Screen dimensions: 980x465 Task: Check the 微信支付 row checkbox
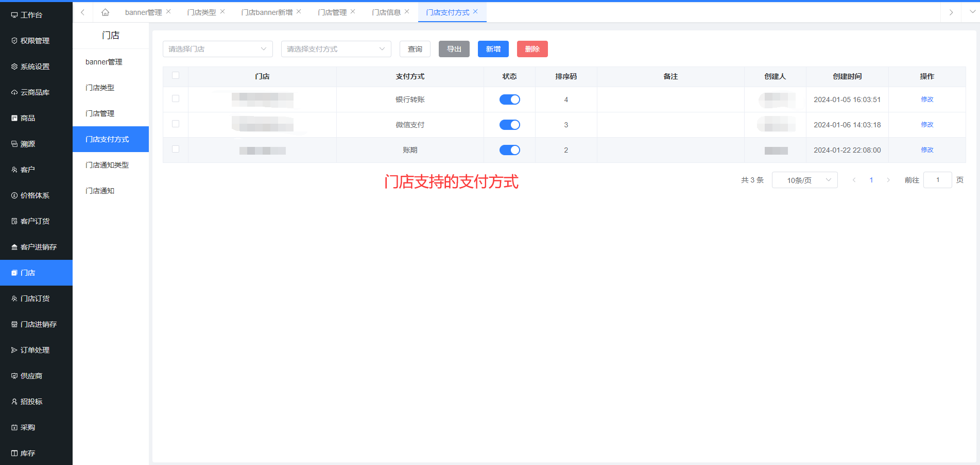coord(176,124)
